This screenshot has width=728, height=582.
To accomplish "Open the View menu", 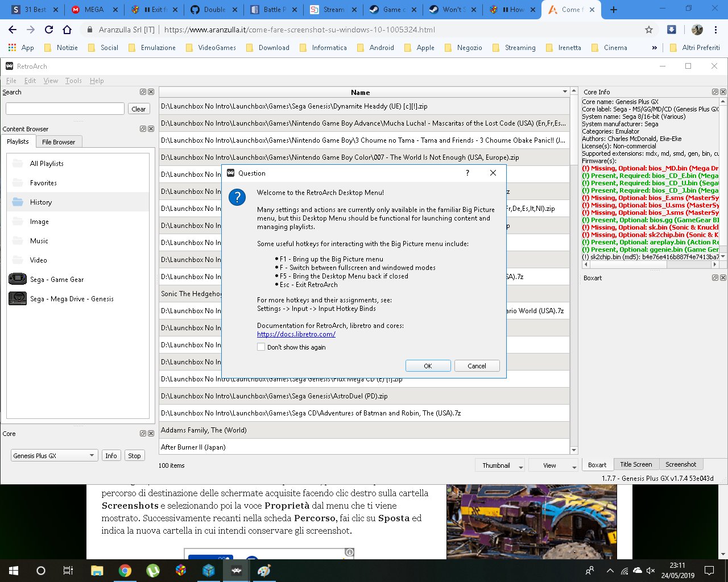I will (x=51, y=81).
